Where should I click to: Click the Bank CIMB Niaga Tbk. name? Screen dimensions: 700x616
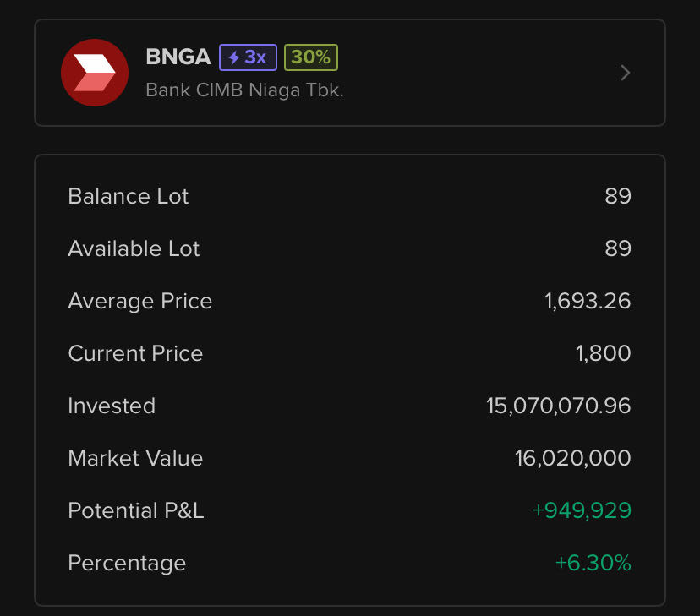(x=244, y=90)
